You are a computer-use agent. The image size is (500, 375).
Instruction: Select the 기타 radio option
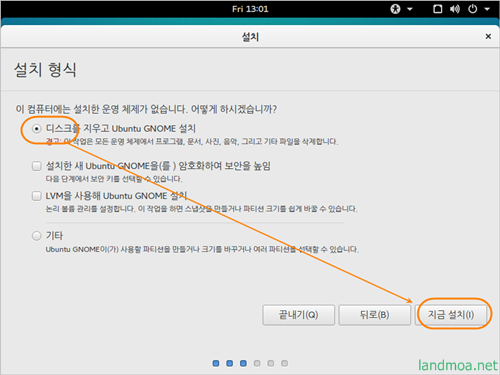(37, 236)
